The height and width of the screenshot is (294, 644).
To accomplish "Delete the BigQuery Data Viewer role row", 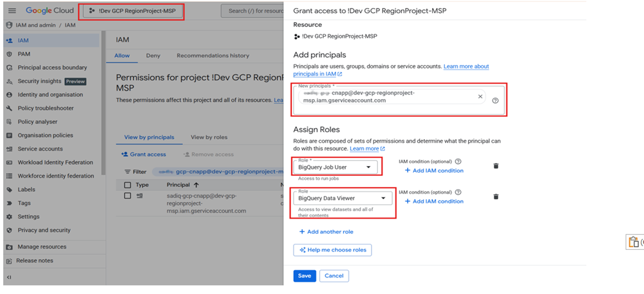I will coord(496,197).
